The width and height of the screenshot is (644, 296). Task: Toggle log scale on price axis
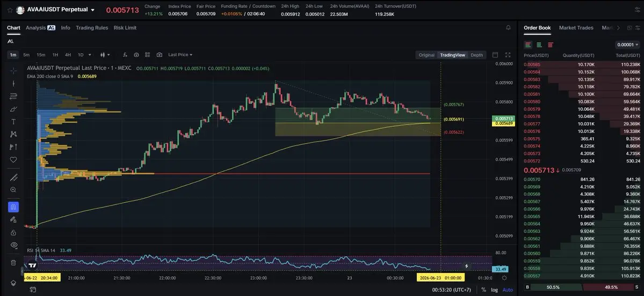coord(494,290)
